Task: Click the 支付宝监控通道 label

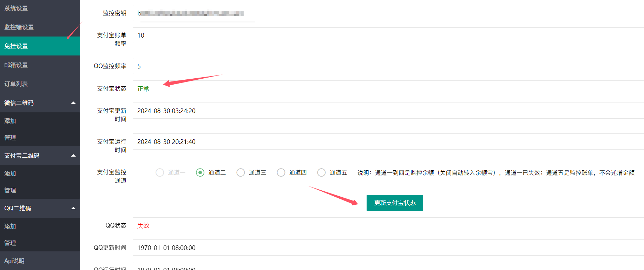Action: tap(112, 176)
